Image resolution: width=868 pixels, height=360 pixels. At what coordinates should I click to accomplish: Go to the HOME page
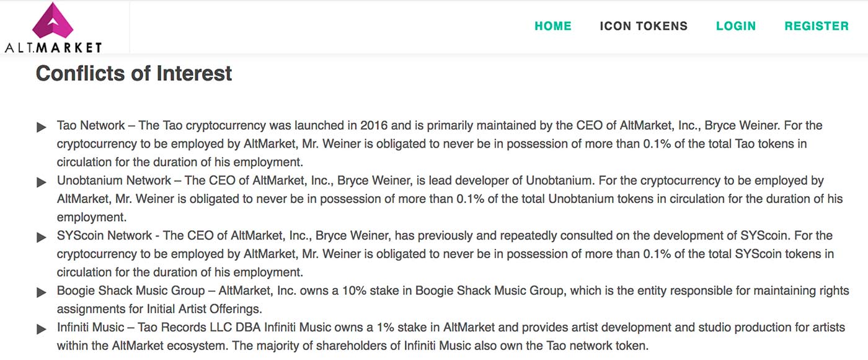pyautogui.click(x=553, y=26)
